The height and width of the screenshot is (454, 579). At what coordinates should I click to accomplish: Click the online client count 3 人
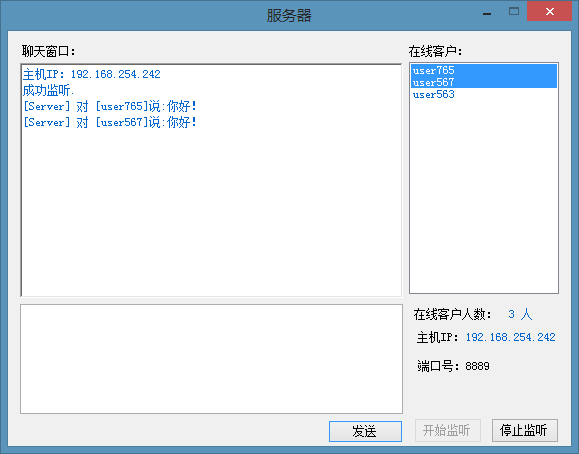[x=520, y=314]
